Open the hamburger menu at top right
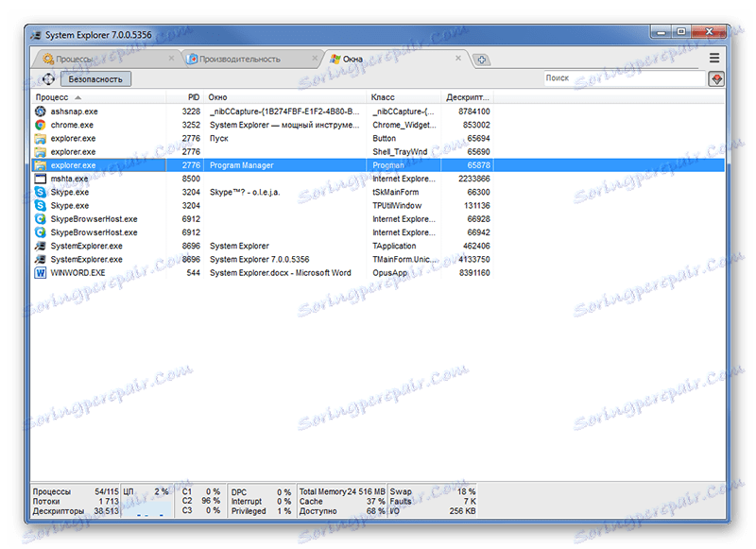756x549 pixels. tap(715, 57)
